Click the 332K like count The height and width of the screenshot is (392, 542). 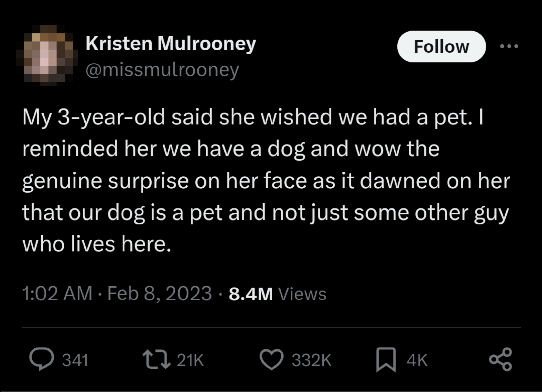click(x=308, y=358)
